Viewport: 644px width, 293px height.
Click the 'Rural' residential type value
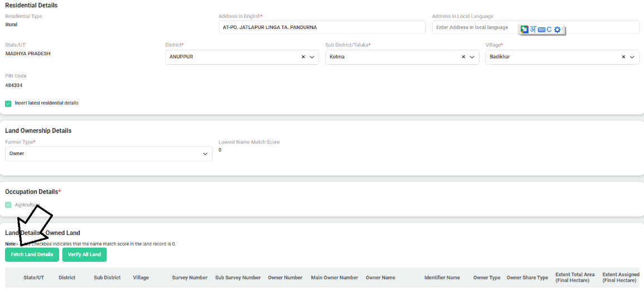[11, 24]
